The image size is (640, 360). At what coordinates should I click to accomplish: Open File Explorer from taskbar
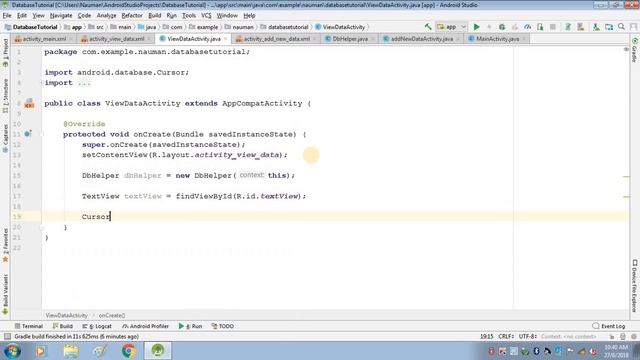(x=71, y=351)
